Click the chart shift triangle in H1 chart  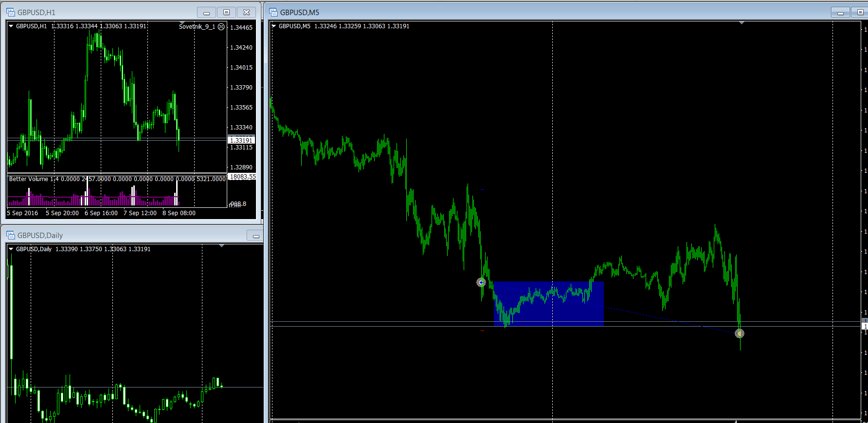point(182,23)
